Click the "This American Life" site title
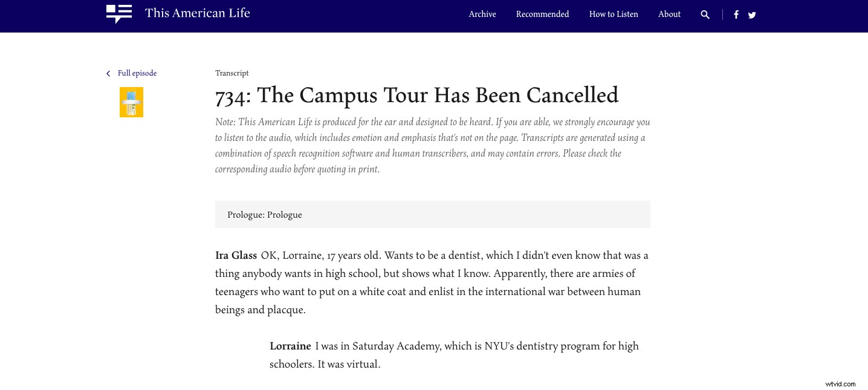 (x=197, y=13)
